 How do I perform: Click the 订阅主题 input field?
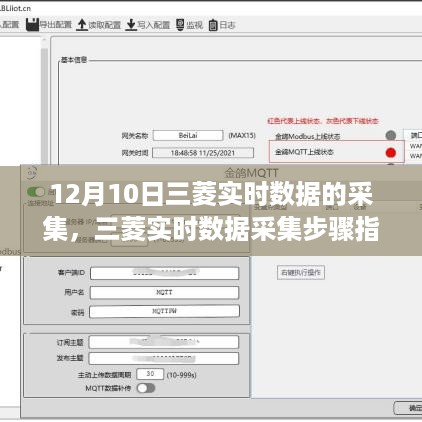[x=164, y=342]
